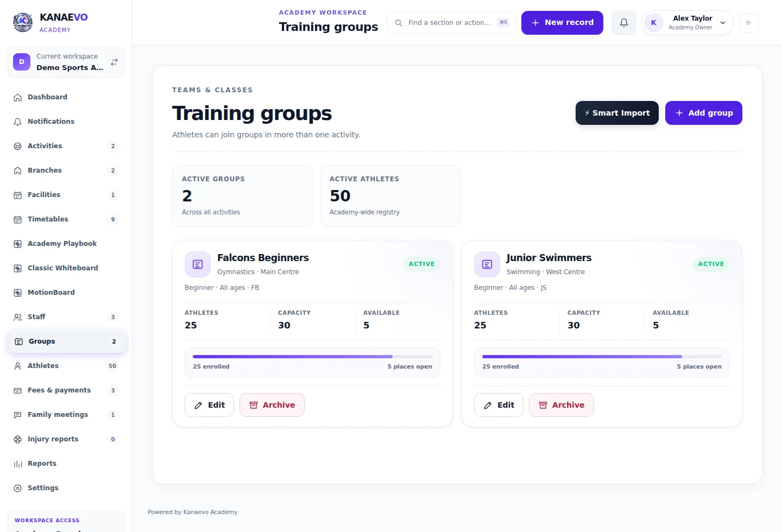This screenshot has width=782, height=532.
Task: Click the Dashboard home icon in sidebar
Action: pos(17,97)
